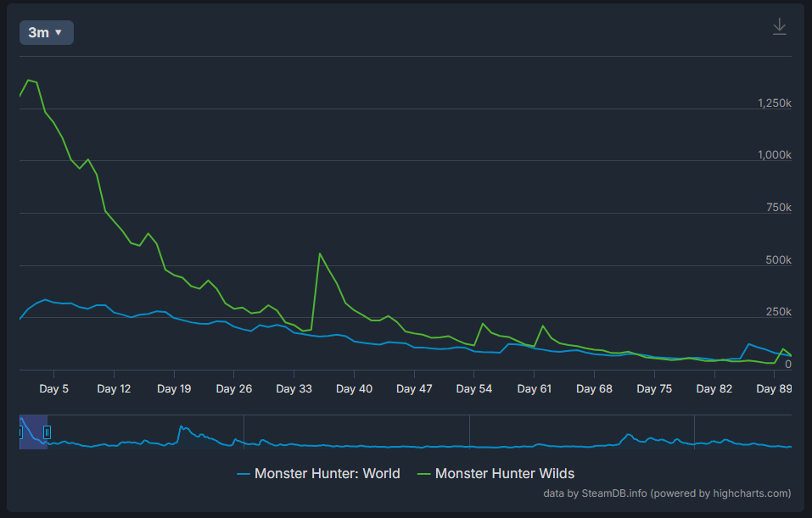Screen dimensions: 812x518
Task: Click the 500k y-axis value
Action: coord(779,259)
